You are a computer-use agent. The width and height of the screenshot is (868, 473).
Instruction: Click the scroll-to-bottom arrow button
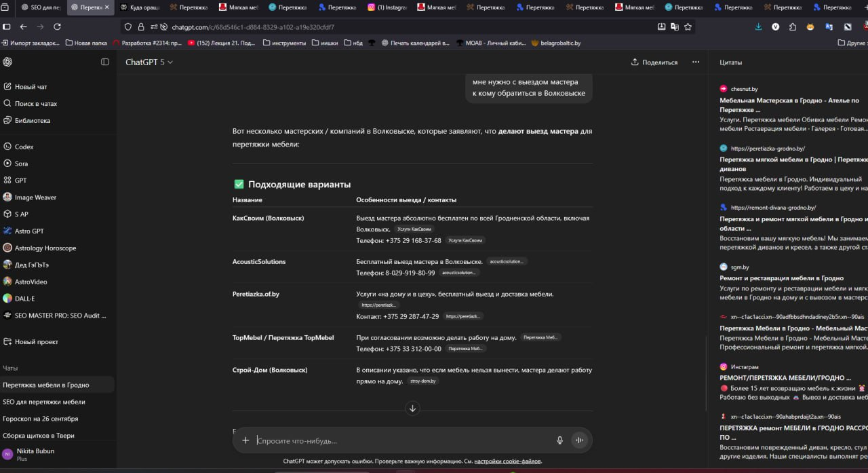coord(412,408)
